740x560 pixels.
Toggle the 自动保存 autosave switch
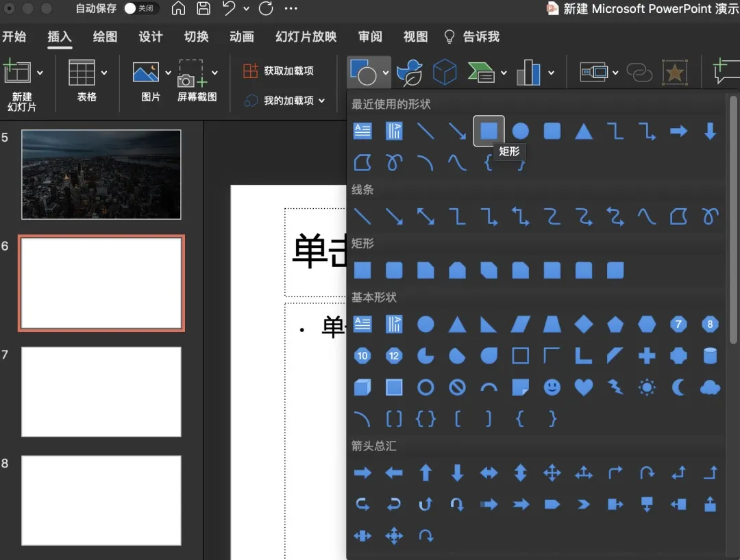pyautogui.click(x=140, y=9)
